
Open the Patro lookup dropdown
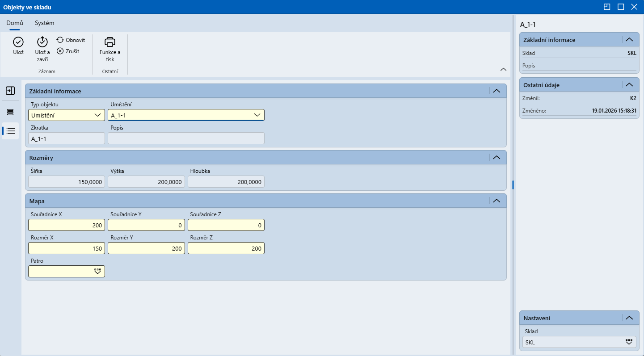(98, 272)
